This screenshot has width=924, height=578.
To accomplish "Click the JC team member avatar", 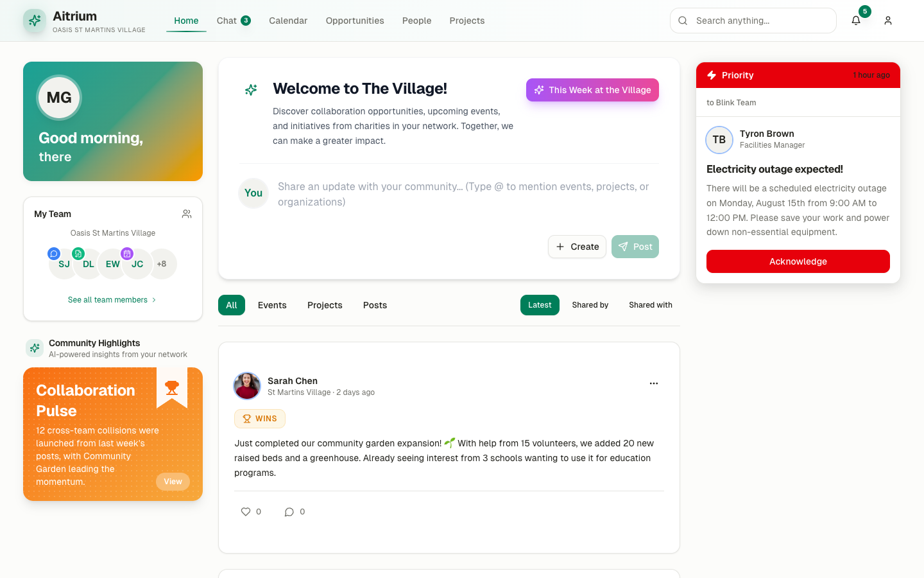I will tap(137, 264).
